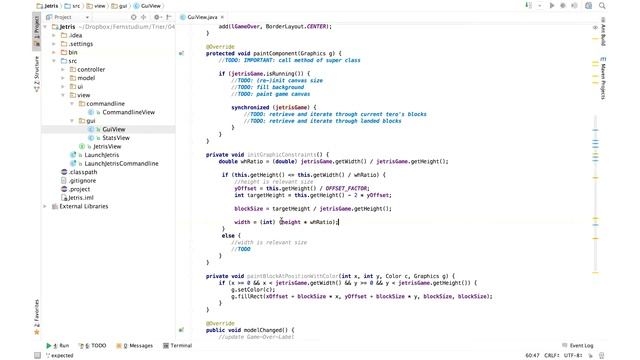The height and width of the screenshot is (360, 640).
Task: Click the run with coverage icon
Action: (x=574, y=6)
